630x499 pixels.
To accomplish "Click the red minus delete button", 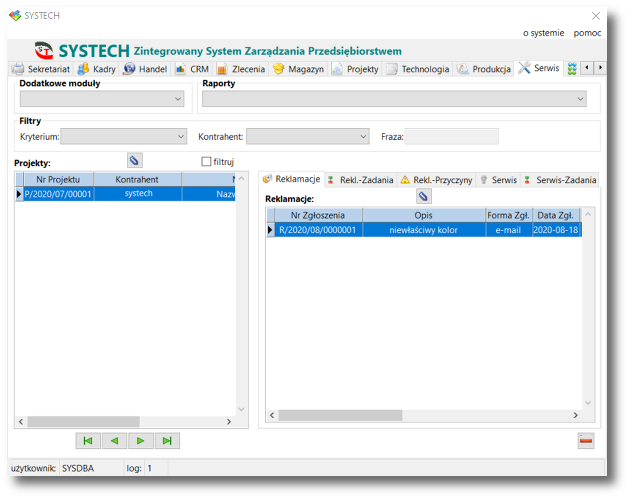I will pyautogui.click(x=586, y=441).
